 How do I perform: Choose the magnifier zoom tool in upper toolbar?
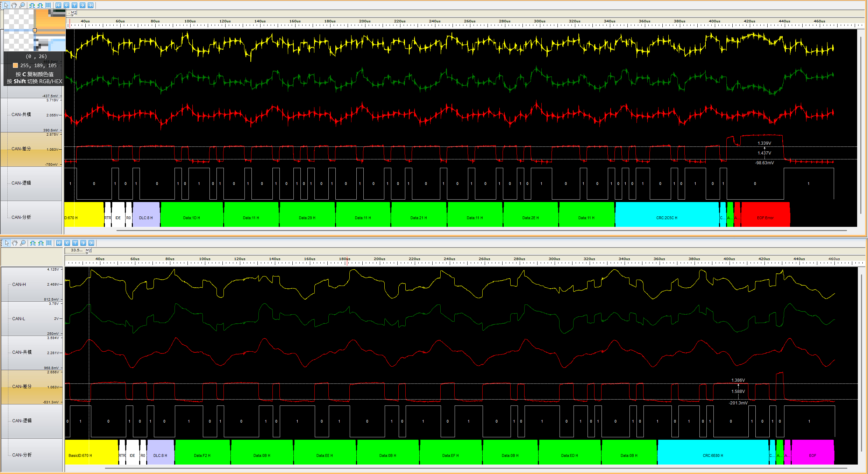click(x=22, y=5)
